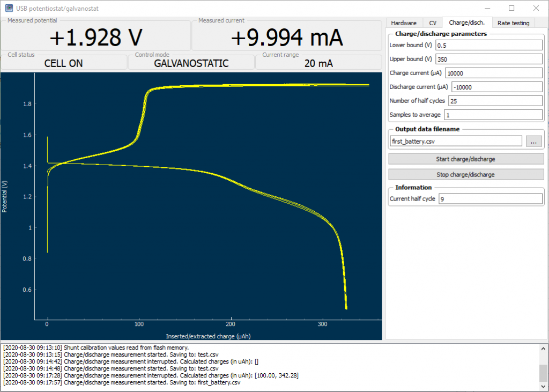The image size is (549, 392).
Task: Start charge/discharge measurement
Action: pos(466,159)
